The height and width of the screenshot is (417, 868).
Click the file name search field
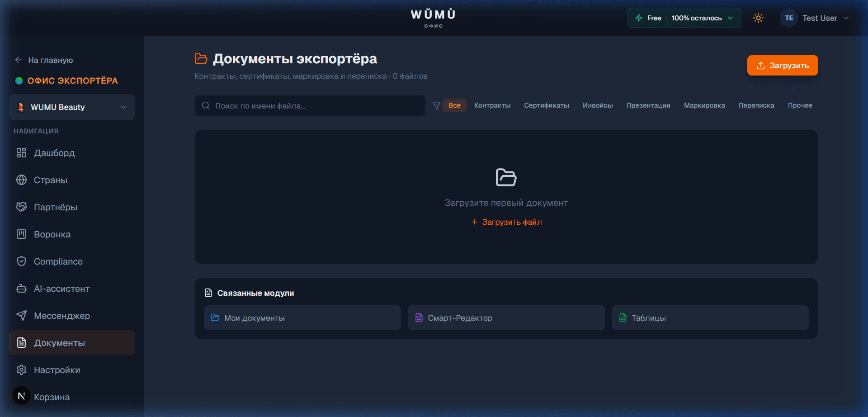pyautogui.click(x=310, y=106)
